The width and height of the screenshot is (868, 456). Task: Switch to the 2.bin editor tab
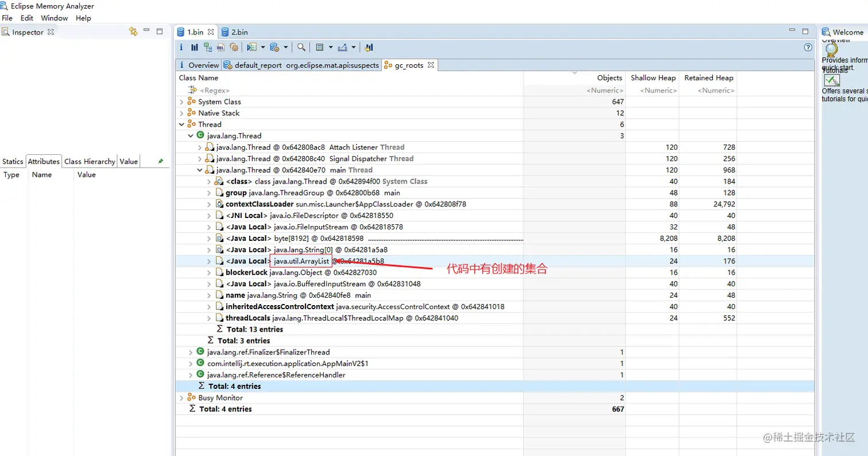235,32
